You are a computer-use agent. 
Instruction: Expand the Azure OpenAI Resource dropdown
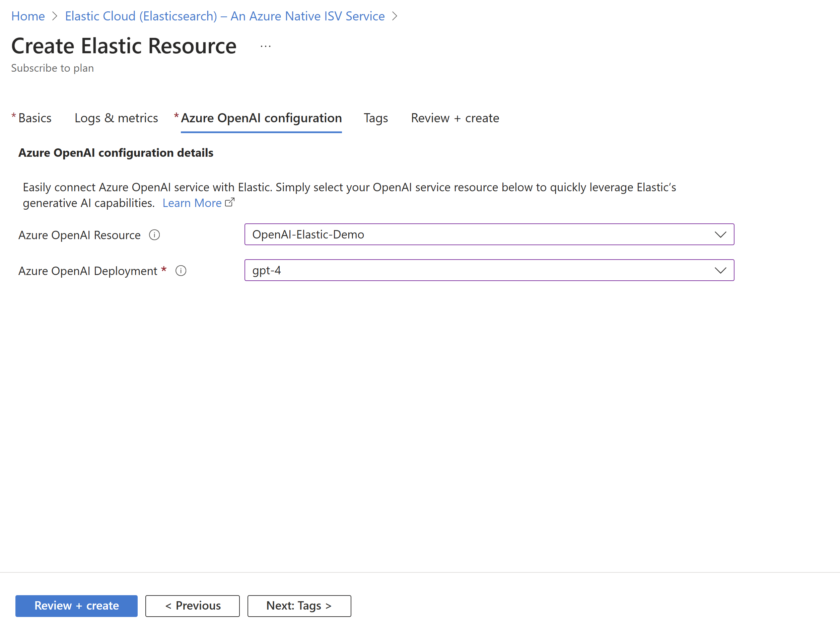pyautogui.click(x=719, y=234)
